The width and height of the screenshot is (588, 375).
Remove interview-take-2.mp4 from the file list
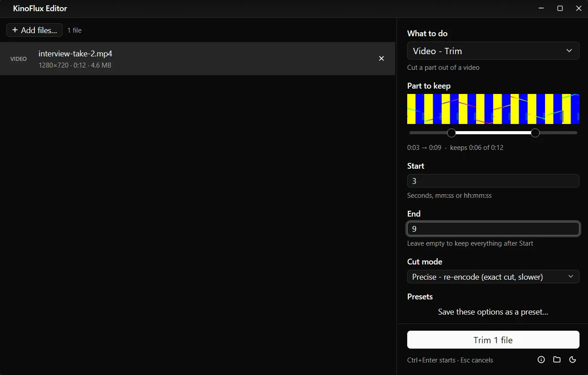tap(381, 59)
